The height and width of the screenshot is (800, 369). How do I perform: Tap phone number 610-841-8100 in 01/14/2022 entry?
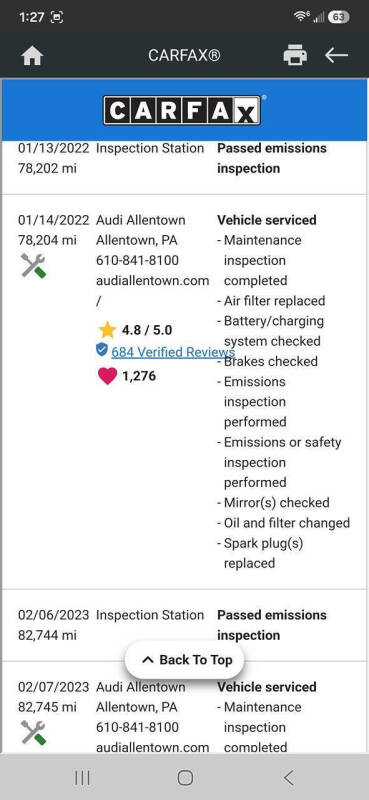coord(137,260)
